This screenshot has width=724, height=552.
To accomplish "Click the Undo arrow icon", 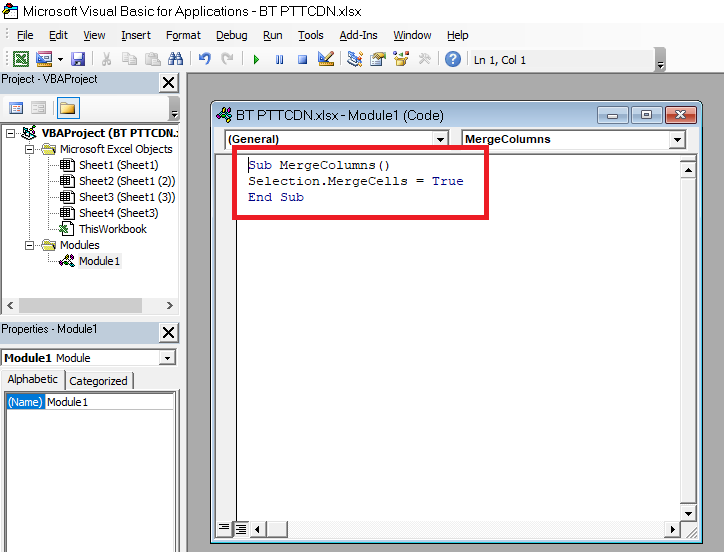I will [x=205, y=59].
